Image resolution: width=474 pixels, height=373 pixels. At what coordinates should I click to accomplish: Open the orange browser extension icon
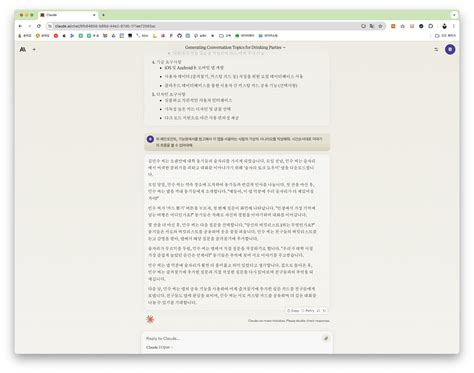coord(393,26)
